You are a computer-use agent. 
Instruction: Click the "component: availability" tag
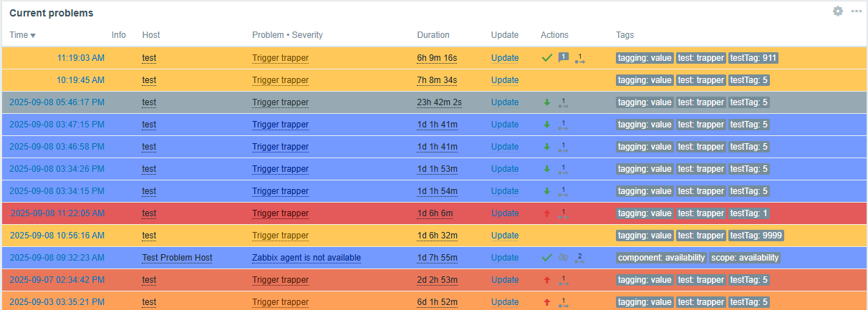pos(661,258)
